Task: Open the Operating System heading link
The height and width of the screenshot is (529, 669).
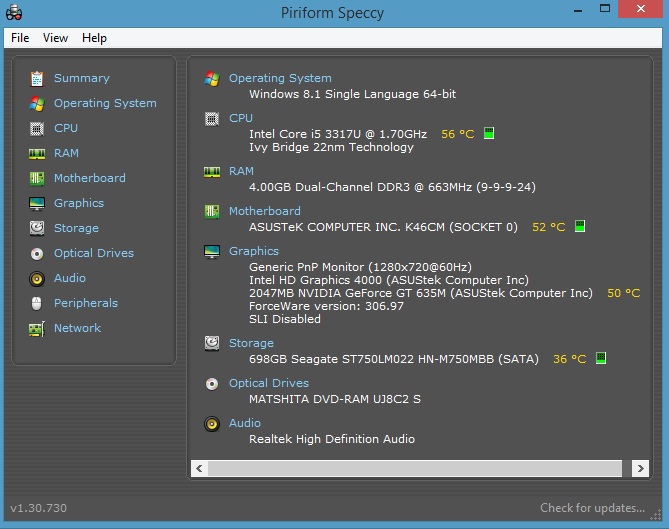Action: pos(280,78)
